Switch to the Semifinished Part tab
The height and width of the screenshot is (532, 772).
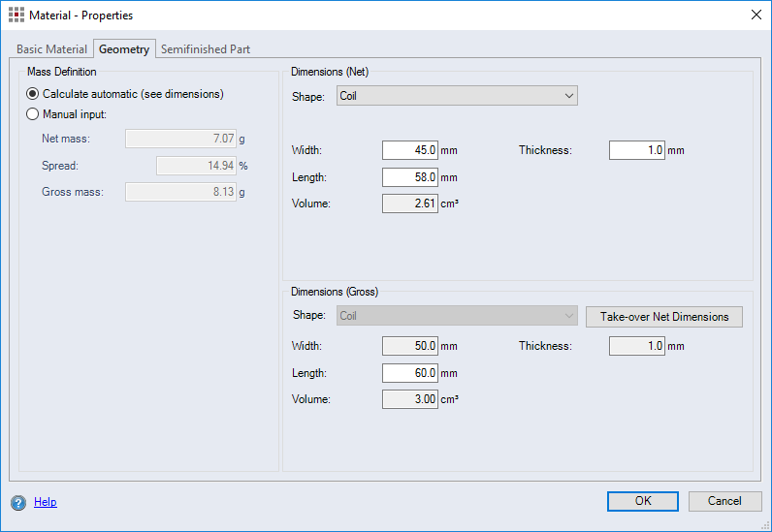(206, 49)
